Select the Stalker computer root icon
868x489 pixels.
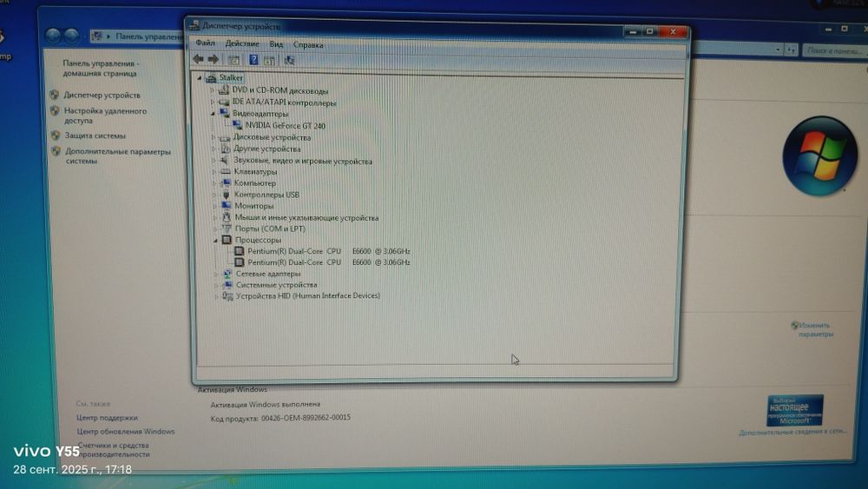pyautogui.click(x=211, y=78)
